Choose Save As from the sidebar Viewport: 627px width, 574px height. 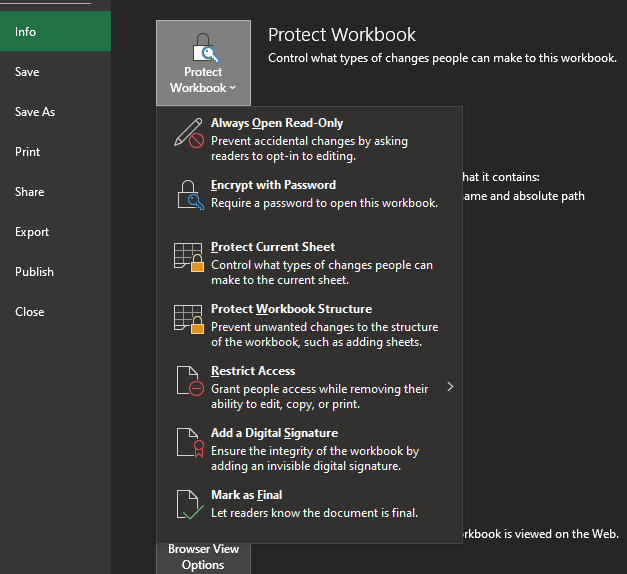35,112
